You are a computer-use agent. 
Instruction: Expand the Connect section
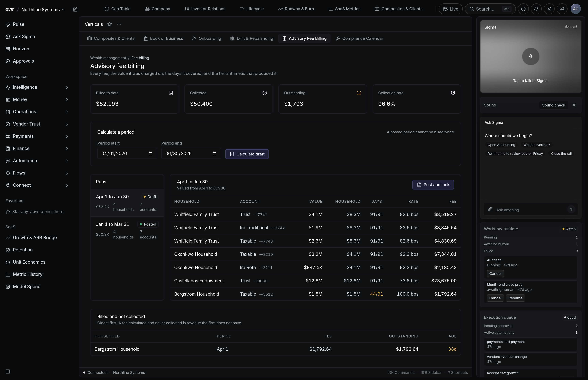pyautogui.click(x=37, y=185)
